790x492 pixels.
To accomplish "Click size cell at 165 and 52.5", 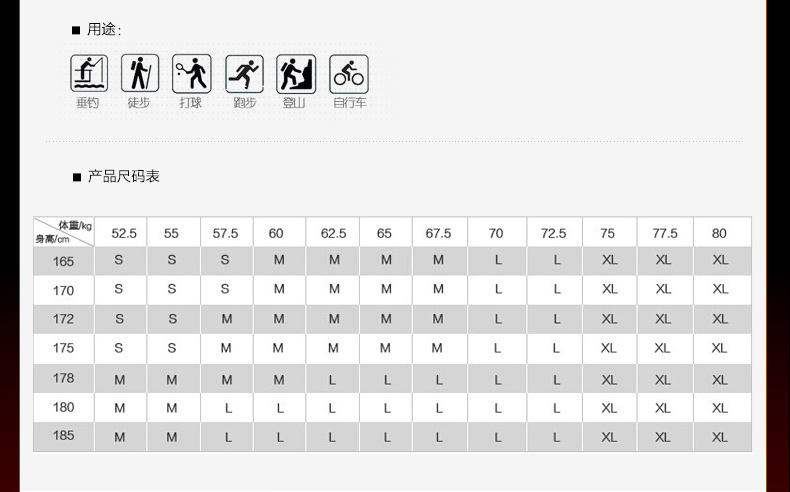I will [x=120, y=261].
